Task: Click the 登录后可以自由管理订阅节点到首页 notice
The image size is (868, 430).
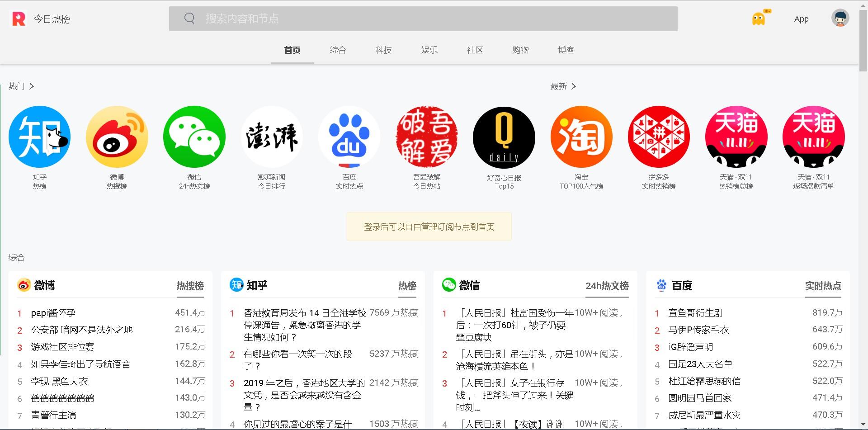Action: coord(429,227)
